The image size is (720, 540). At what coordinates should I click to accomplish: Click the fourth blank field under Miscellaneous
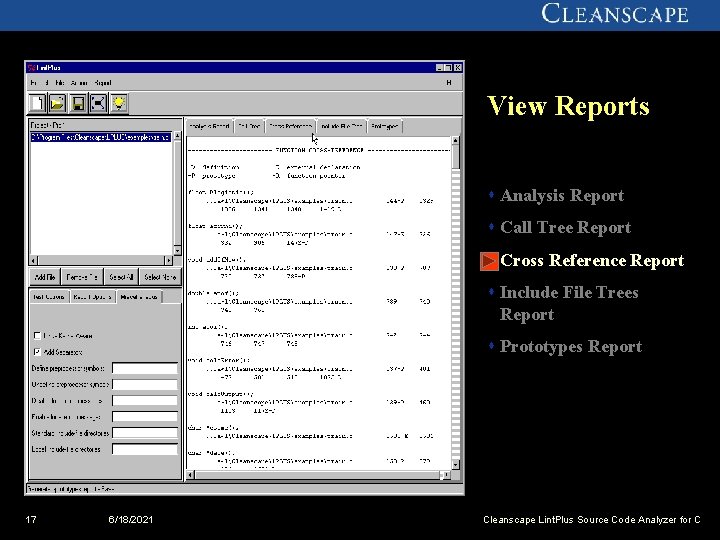145,417
